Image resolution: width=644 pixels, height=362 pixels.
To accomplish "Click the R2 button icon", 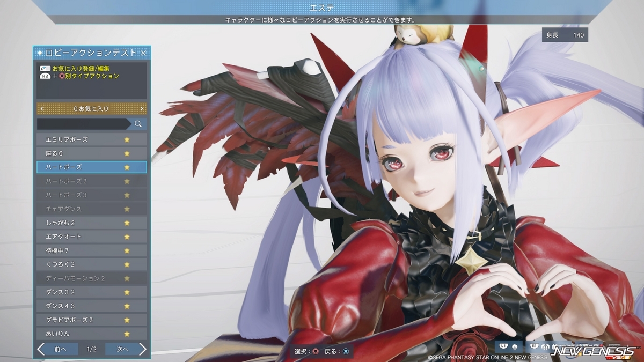I will pyautogui.click(x=45, y=76).
